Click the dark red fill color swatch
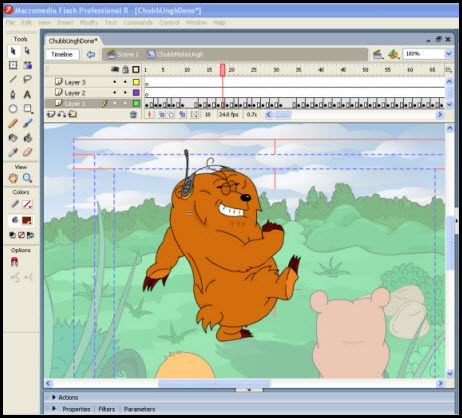The image size is (462, 418). tap(27, 220)
